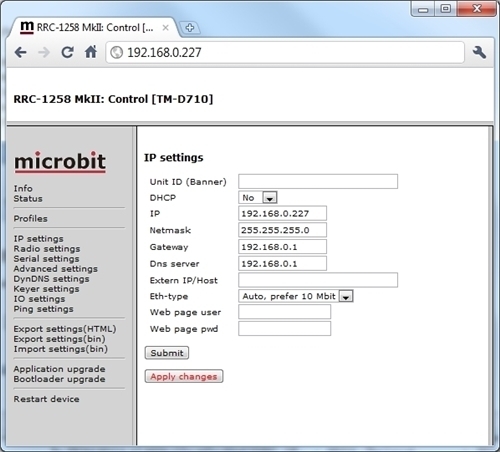Click Export settings(bin)
Image resolution: width=500 pixels, height=452 pixels.
click(60, 339)
